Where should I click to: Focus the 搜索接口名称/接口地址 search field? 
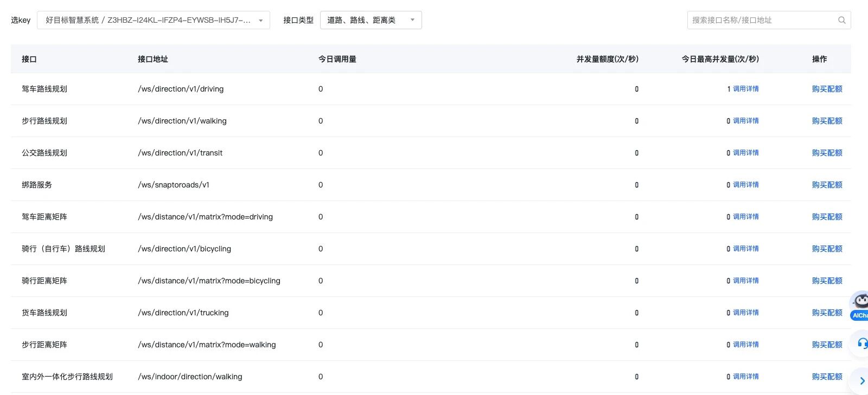tap(769, 20)
